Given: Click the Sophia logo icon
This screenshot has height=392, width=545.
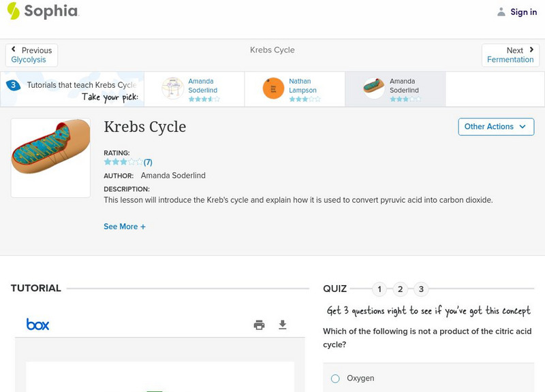Looking at the screenshot, I should click(x=14, y=11).
